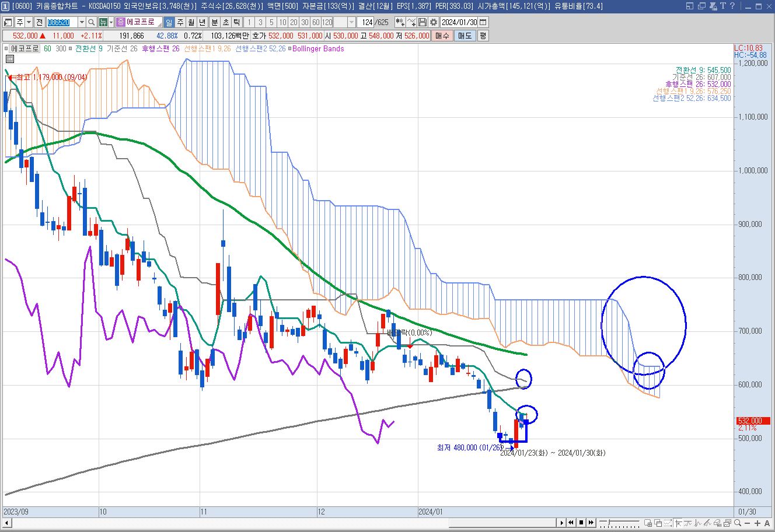Click the small table icon below the legend
The height and width of the screenshot is (532, 775).
[10, 59]
